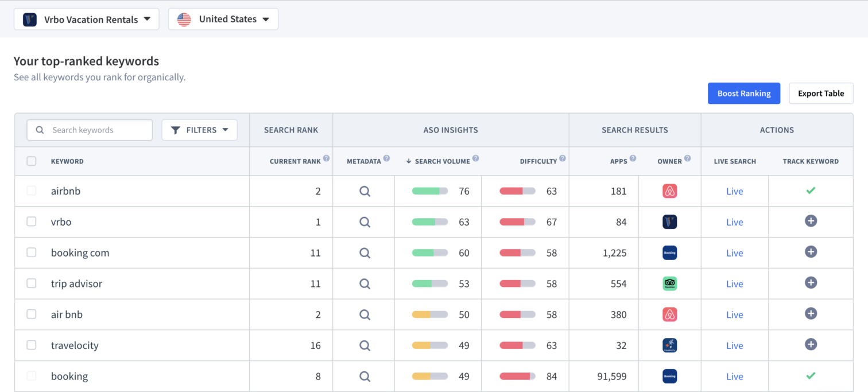Check the checkbox next to booking com
This screenshot has height=392, width=868.
point(32,253)
